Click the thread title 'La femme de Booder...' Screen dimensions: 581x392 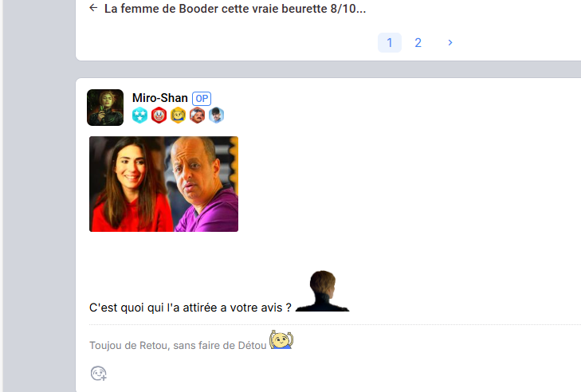(235, 9)
